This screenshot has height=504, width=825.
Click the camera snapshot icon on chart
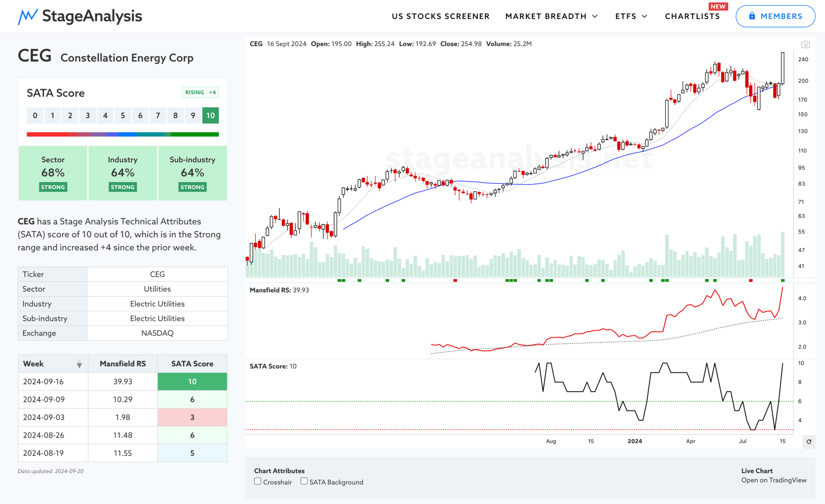click(805, 44)
